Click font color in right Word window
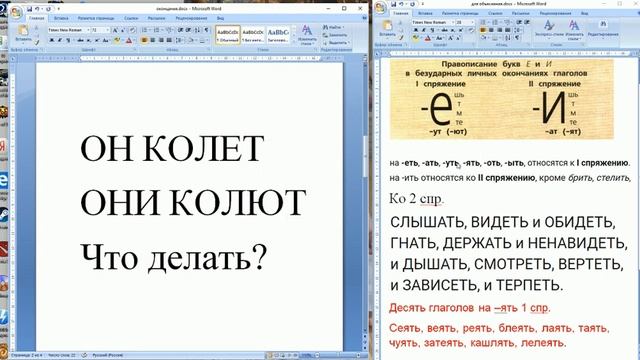 (x=427, y=38)
